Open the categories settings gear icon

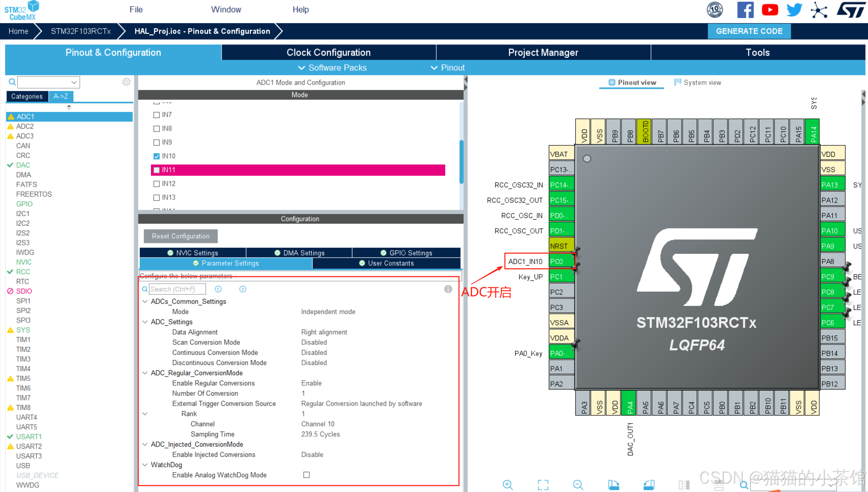(x=126, y=82)
